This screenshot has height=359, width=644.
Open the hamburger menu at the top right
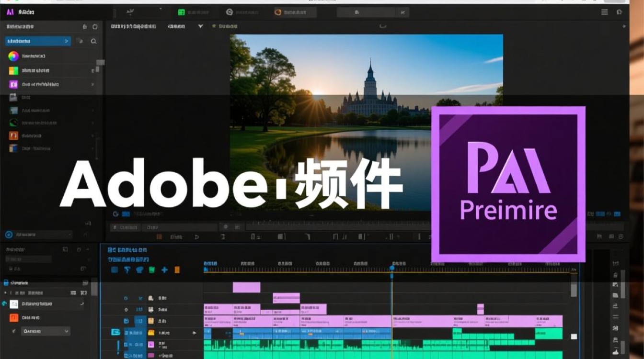605,12
